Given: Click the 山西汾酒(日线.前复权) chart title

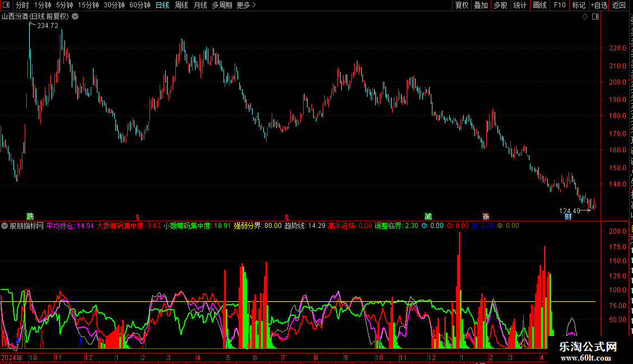Looking at the screenshot, I should pos(35,17).
